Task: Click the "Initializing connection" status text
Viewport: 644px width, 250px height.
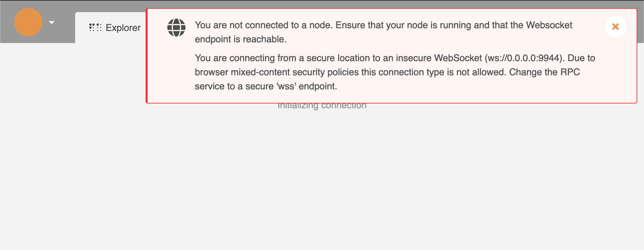Action: (322, 106)
